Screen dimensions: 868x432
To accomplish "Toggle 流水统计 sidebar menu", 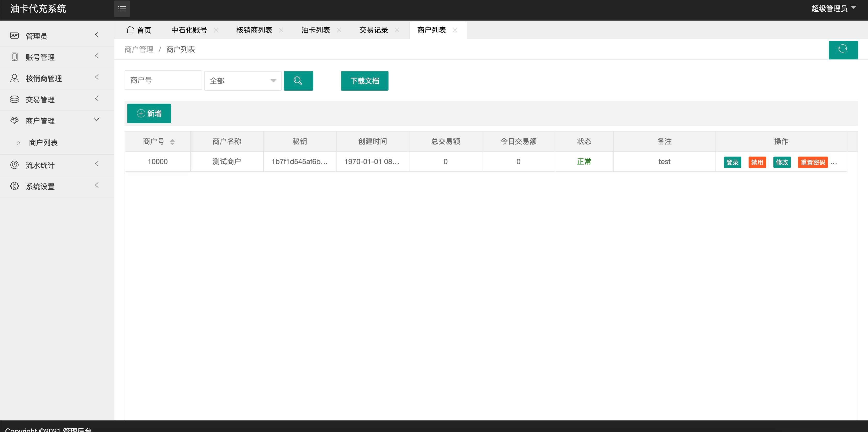I will point(54,164).
